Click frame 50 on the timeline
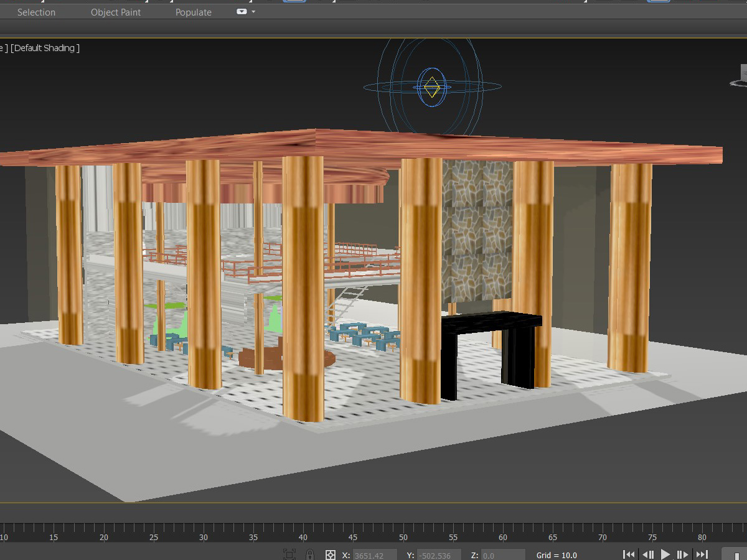This screenshot has width=747, height=560. coord(403,530)
